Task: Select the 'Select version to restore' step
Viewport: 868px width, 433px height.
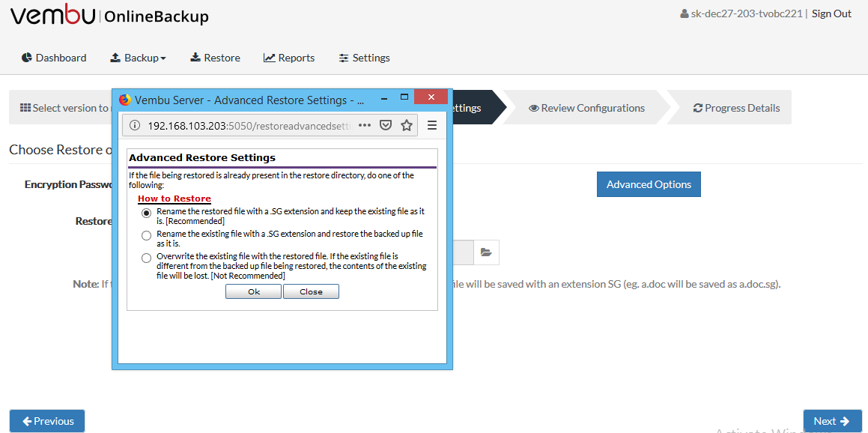Action: (61, 108)
